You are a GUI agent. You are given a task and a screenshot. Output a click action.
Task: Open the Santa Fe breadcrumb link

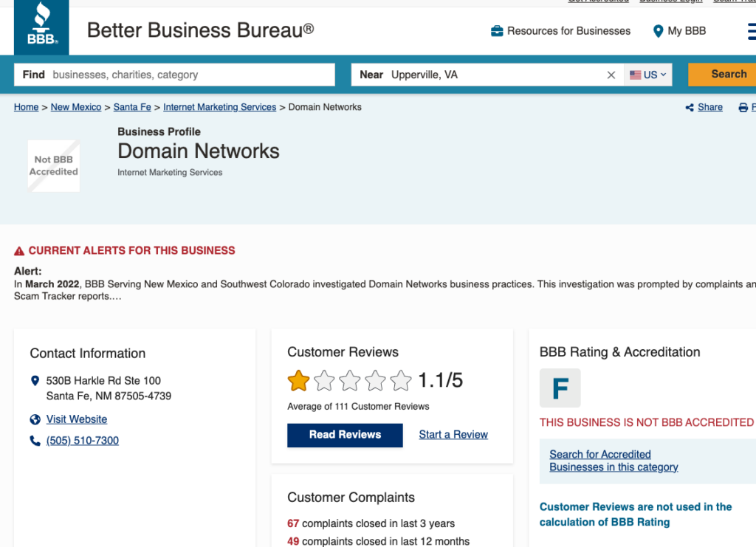click(132, 107)
